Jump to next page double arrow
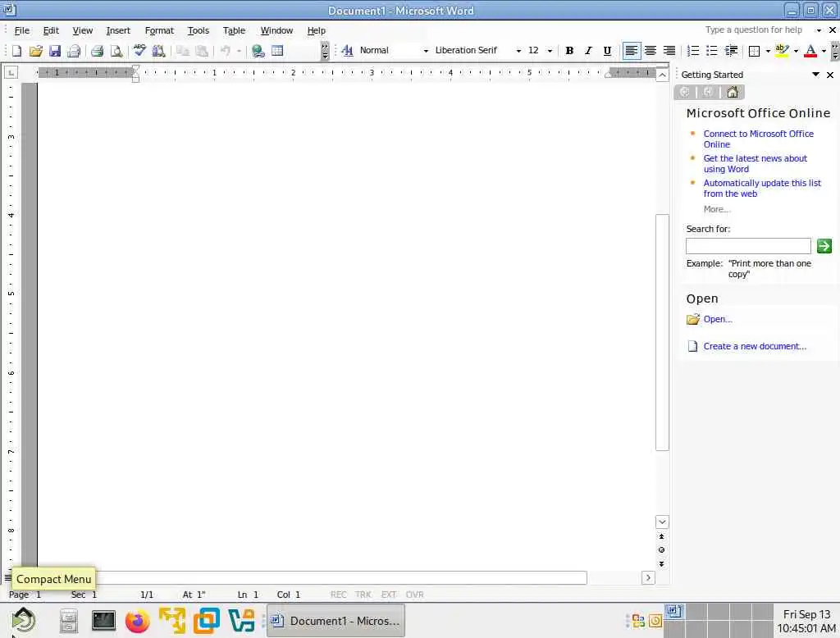 pos(662,564)
